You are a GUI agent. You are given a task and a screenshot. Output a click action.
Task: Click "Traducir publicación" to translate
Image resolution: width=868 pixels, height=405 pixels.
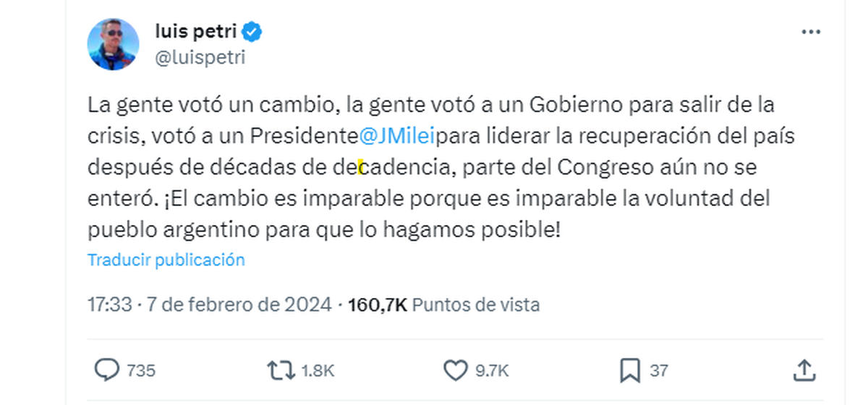point(166,260)
